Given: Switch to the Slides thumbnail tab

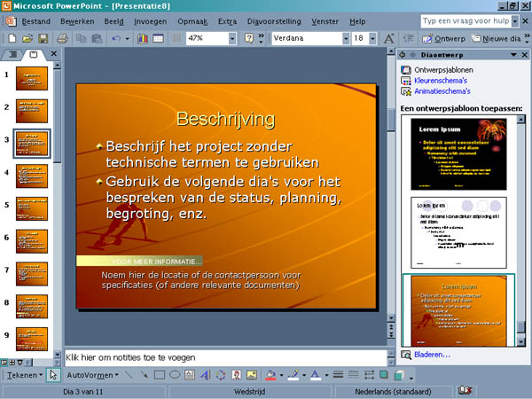Looking at the screenshot, I should [x=34, y=54].
